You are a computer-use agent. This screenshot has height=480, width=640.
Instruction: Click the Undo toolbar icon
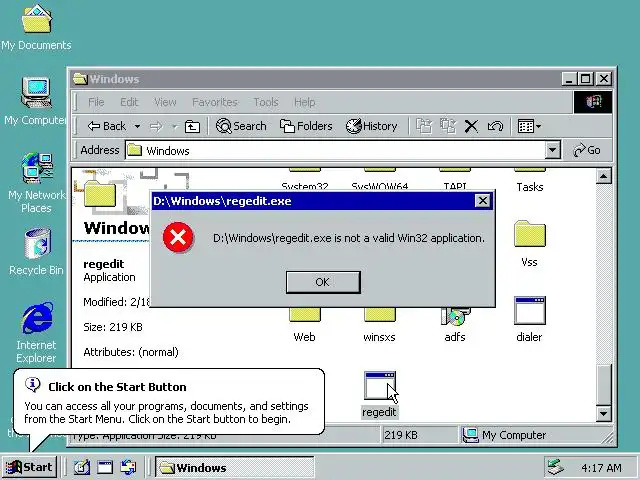click(495, 127)
